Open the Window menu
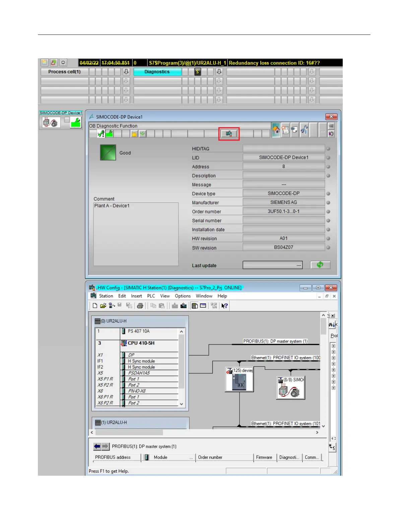This screenshot has width=399, height=532. click(x=204, y=296)
